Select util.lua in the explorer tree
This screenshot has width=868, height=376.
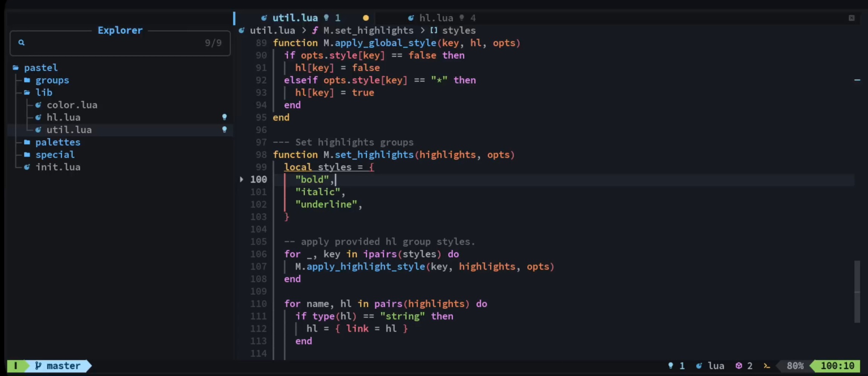pos(69,130)
